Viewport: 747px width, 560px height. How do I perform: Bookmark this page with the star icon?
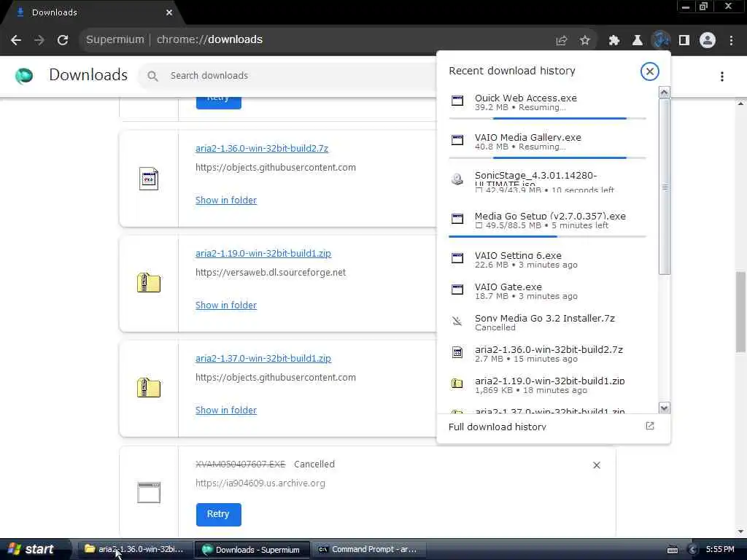click(x=585, y=41)
